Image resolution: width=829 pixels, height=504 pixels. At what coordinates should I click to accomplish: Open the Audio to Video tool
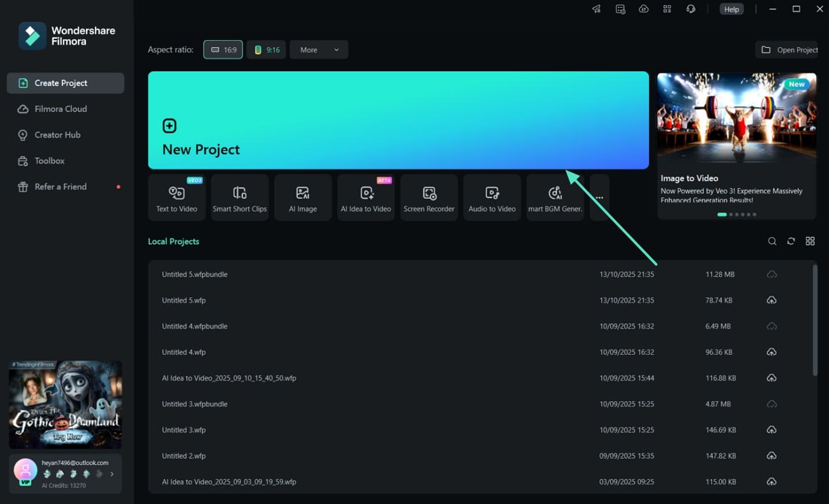(x=492, y=198)
